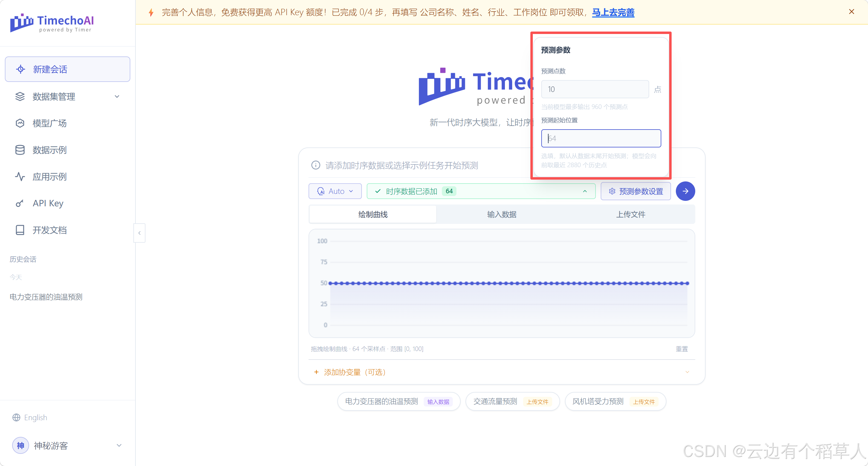The height and width of the screenshot is (466, 868).
Task: Click the 神秘游客 avatar
Action: tap(21, 445)
